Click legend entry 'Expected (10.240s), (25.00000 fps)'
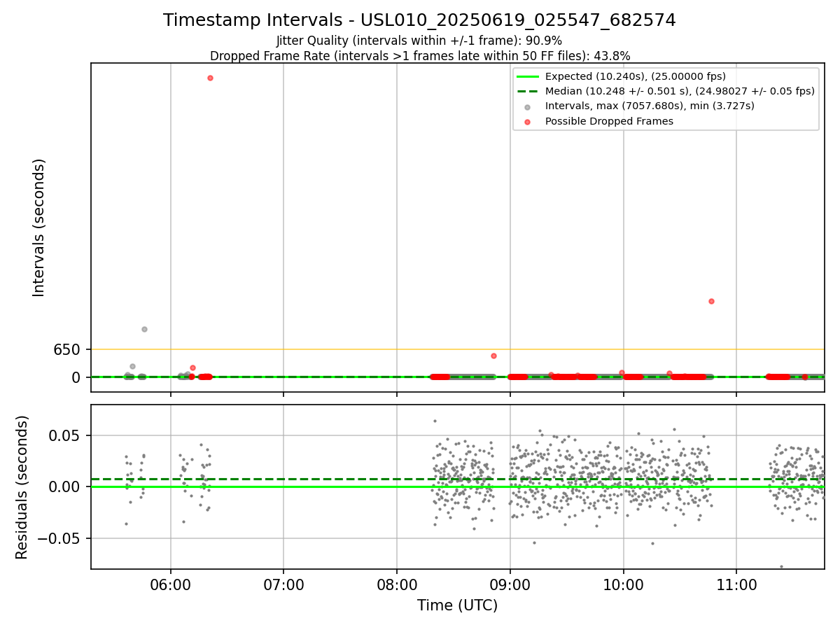 click(x=636, y=76)
